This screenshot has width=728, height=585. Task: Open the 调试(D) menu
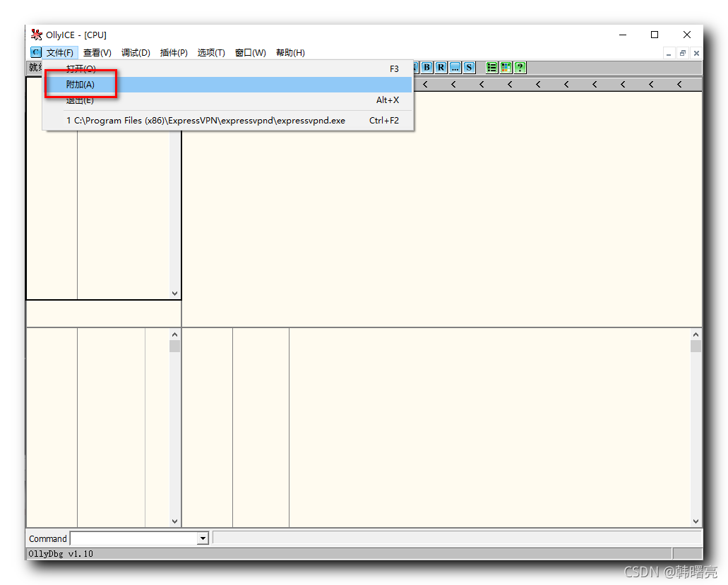tap(136, 53)
